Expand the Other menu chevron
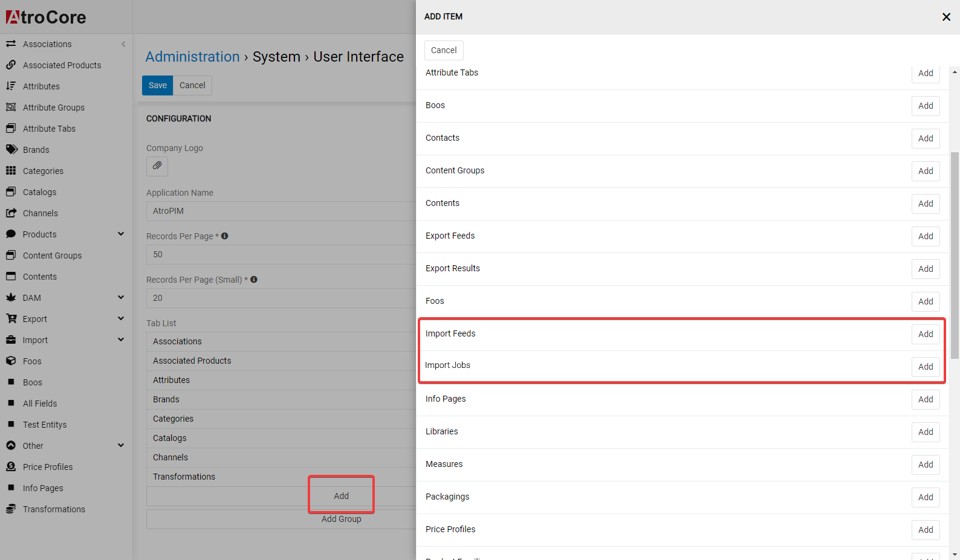Image resolution: width=960 pixels, height=560 pixels. tap(121, 445)
